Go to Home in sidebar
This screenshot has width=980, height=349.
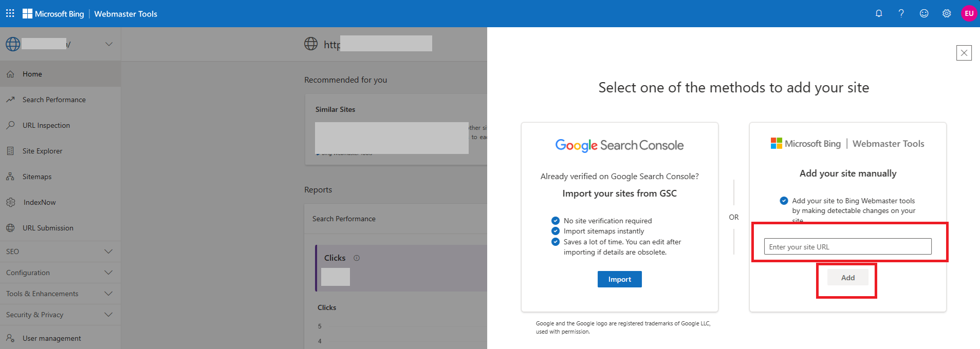(x=61, y=74)
